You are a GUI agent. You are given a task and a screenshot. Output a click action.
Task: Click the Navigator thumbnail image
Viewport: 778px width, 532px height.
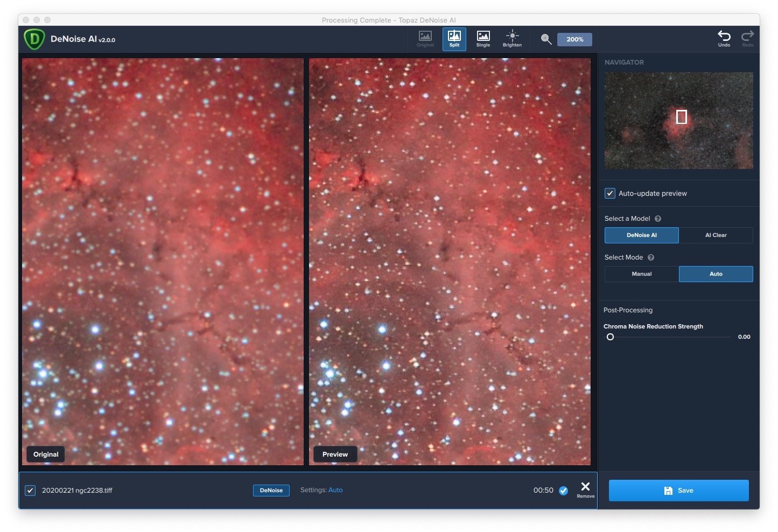pyautogui.click(x=679, y=121)
